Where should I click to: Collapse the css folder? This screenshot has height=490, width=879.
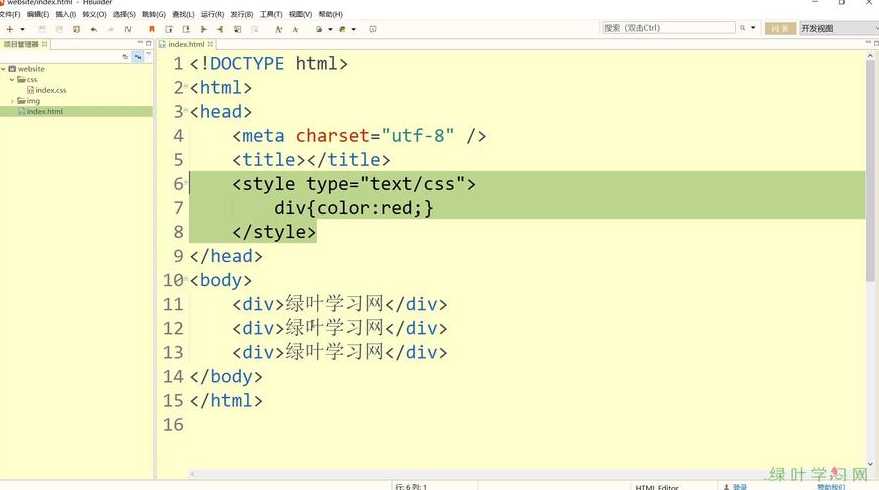[12, 80]
